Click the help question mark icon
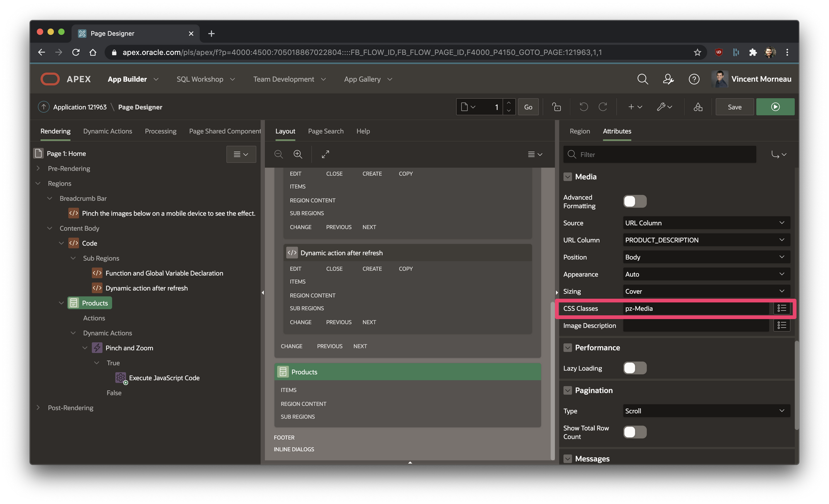 coord(694,79)
